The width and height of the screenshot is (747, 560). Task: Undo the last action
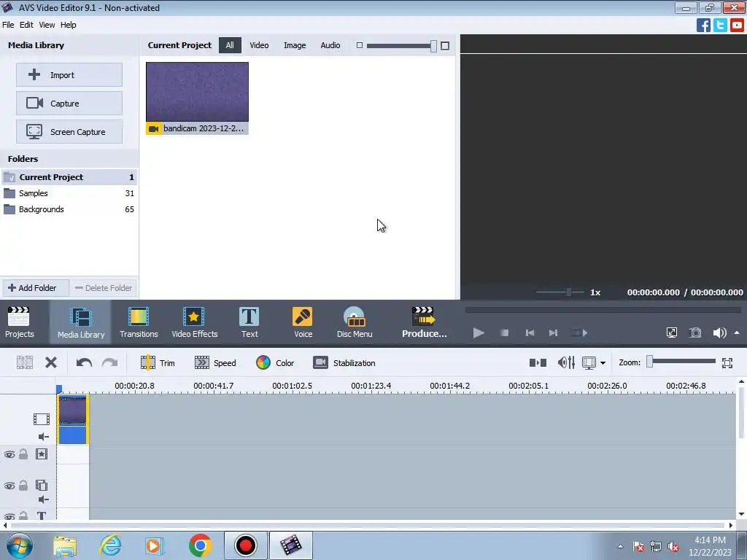pos(84,363)
